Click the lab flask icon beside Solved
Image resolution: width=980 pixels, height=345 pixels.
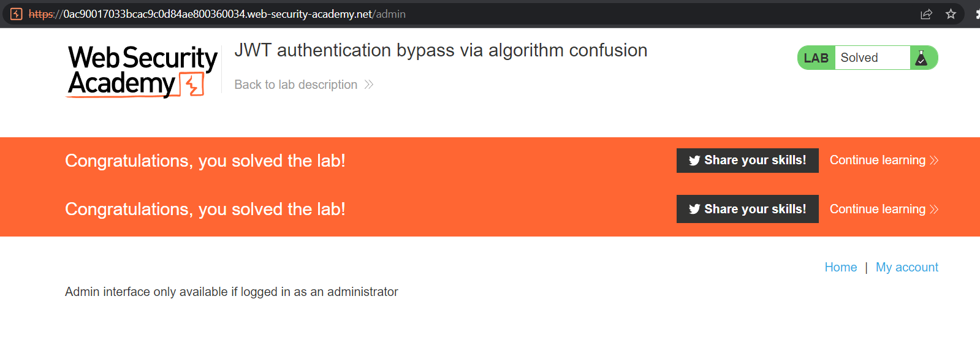click(x=921, y=58)
